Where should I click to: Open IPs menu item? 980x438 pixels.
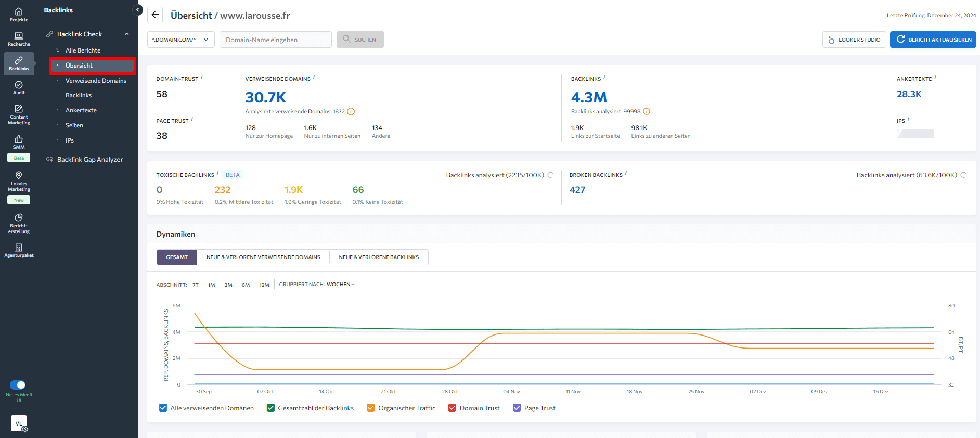70,140
